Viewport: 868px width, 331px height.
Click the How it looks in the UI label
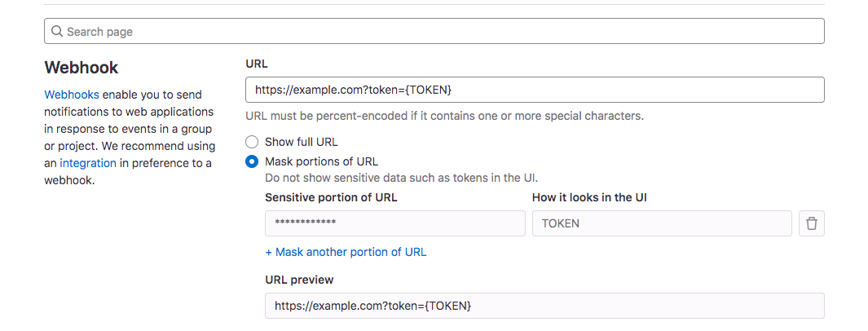[x=589, y=197]
